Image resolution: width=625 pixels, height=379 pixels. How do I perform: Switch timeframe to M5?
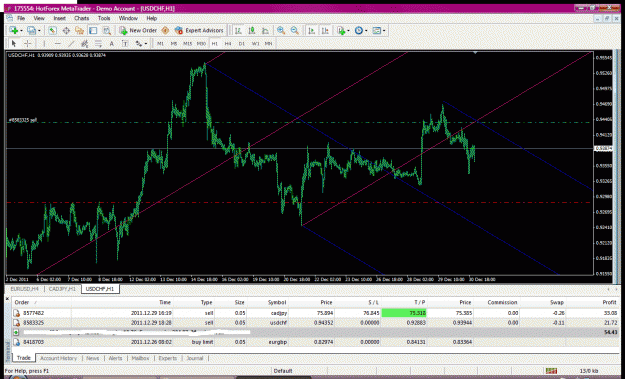174,43
